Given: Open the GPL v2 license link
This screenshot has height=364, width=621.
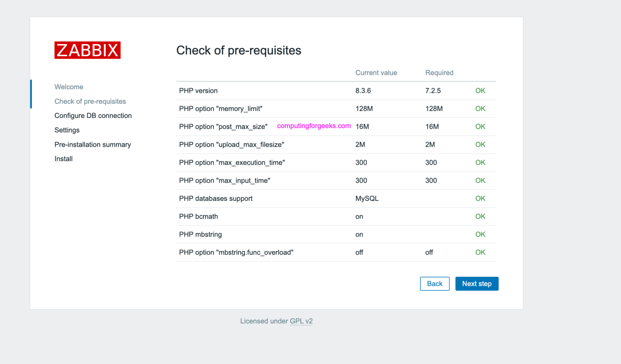Looking at the screenshot, I should tap(301, 321).
